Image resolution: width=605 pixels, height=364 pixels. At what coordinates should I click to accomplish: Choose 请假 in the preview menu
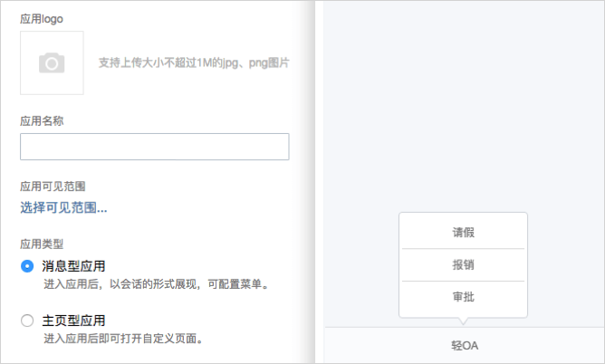pyautogui.click(x=463, y=233)
